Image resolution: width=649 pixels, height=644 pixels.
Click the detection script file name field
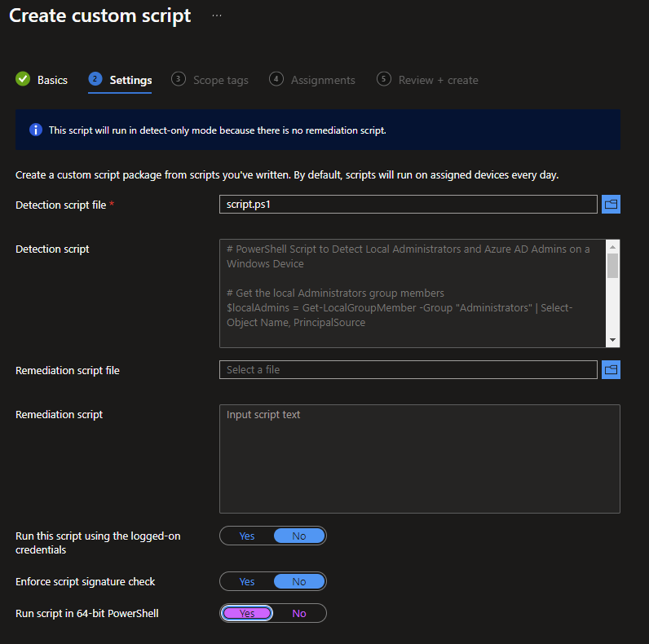coord(408,204)
